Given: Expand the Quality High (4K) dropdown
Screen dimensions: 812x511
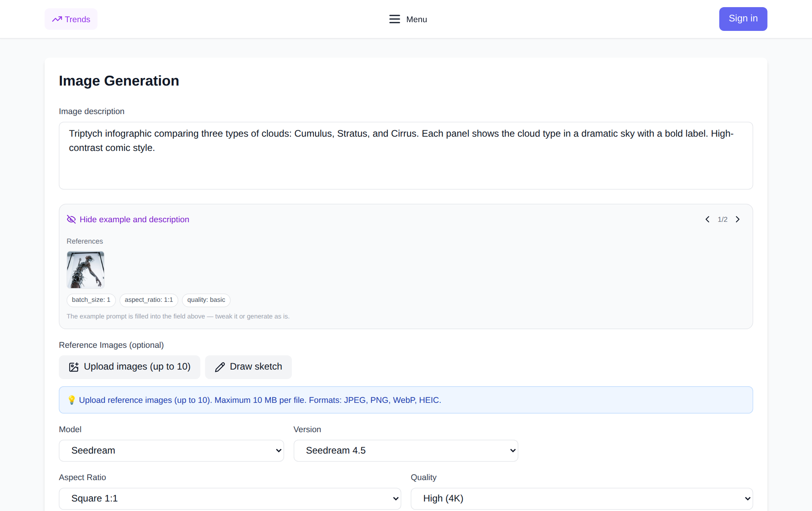Looking at the screenshot, I should click(582, 499).
